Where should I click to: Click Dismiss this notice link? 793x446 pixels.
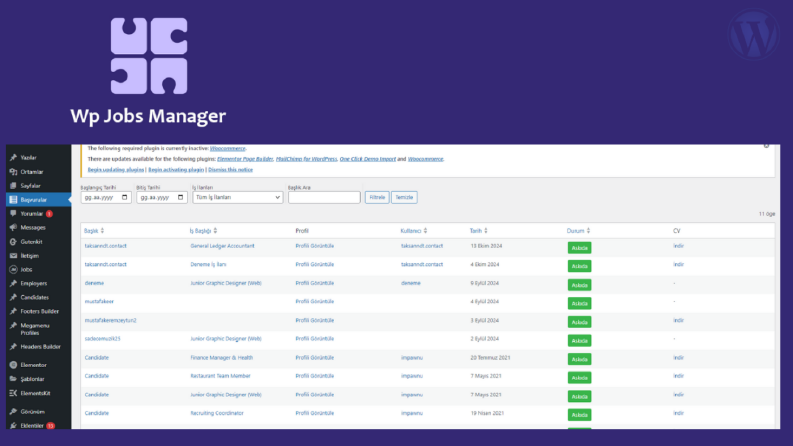tap(231, 170)
